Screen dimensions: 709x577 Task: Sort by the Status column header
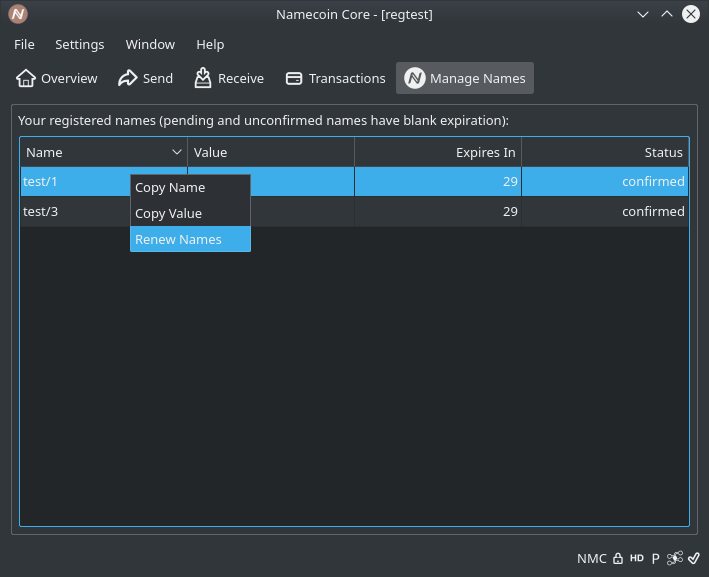pyautogui.click(x=605, y=152)
